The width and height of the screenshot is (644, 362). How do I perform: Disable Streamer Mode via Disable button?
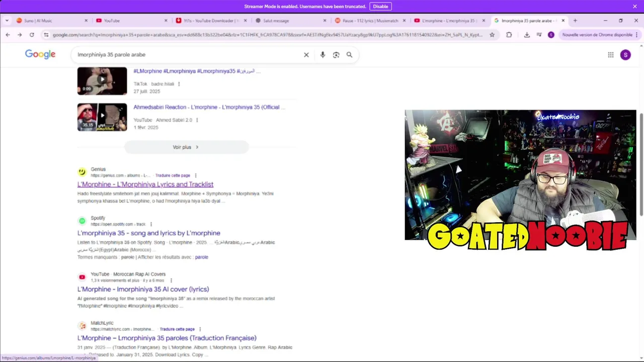(380, 7)
